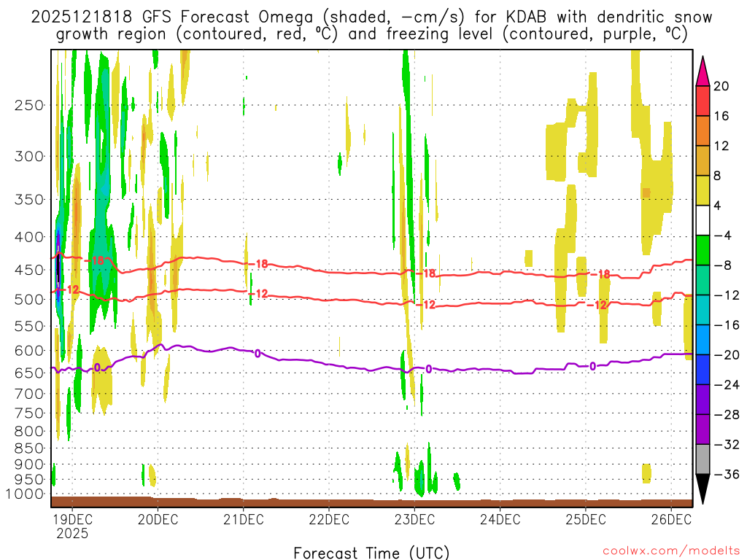This screenshot has width=747, height=560.
Task: Click the 24DEC time axis label
Action: point(500,519)
